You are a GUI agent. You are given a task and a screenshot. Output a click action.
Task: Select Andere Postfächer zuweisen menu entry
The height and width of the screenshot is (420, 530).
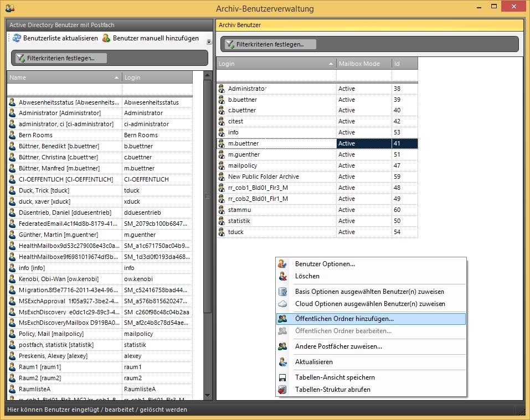[338, 346]
